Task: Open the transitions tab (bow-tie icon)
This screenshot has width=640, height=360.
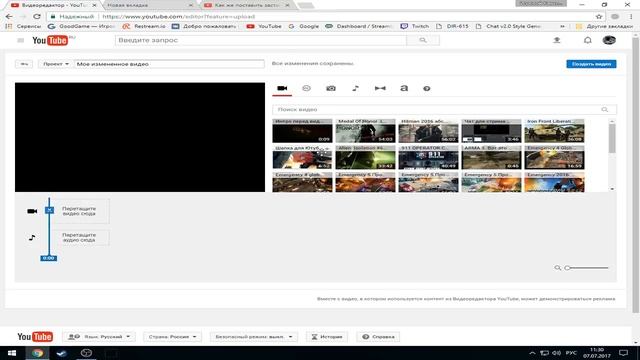Action: [x=380, y=88]
